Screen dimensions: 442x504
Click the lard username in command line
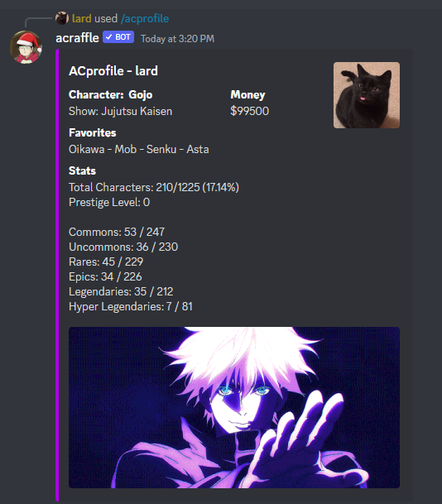(81, 18)
